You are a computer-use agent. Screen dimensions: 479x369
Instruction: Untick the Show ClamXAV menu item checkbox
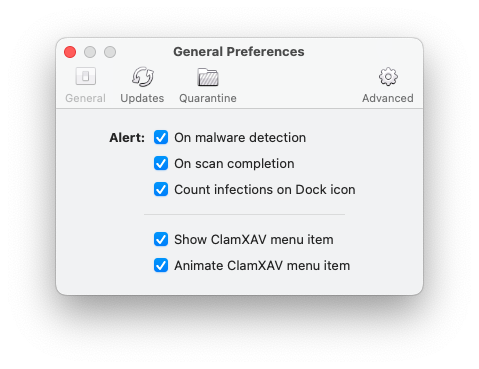pyautogui.click(x=161, y=239)
